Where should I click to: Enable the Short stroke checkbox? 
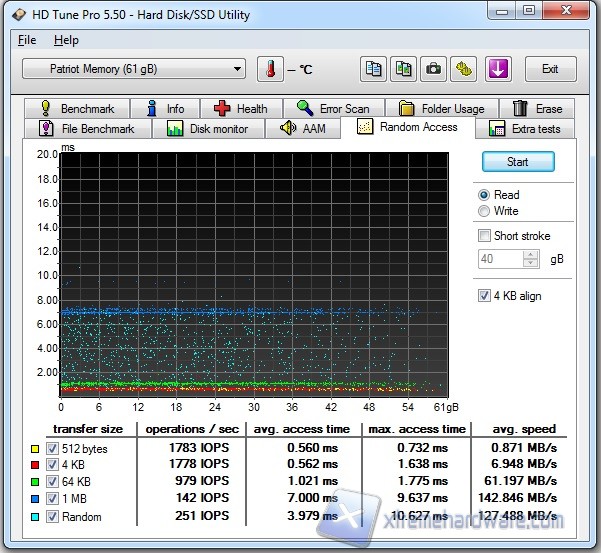point(485,236)
